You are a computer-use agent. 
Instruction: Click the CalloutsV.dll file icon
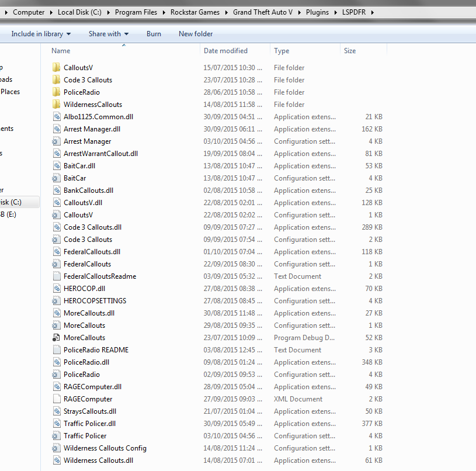pos(57,203)
